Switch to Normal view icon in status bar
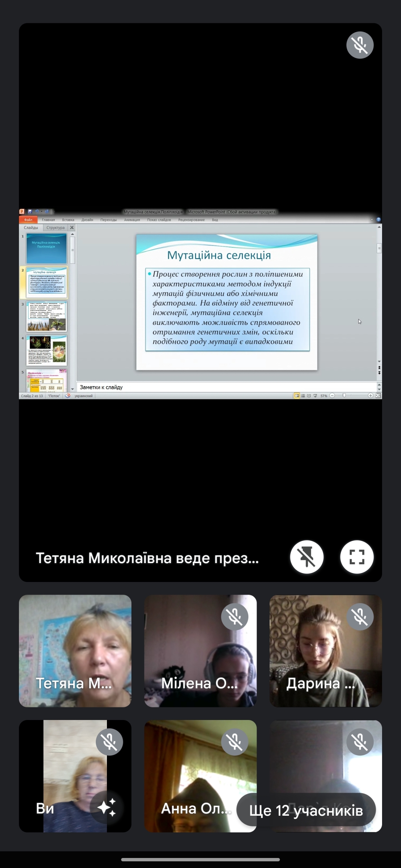This screenshot has height=868, width=401. tap(297, 396)
